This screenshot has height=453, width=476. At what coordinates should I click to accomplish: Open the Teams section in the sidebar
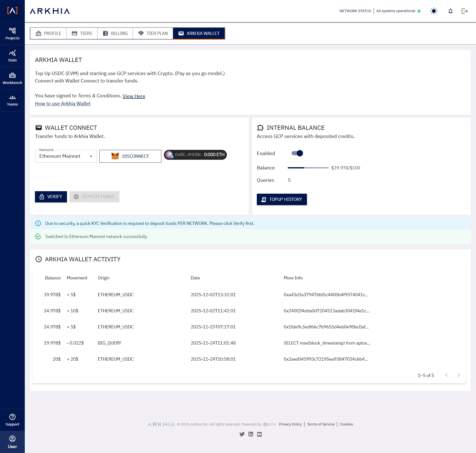coord(12,100)
